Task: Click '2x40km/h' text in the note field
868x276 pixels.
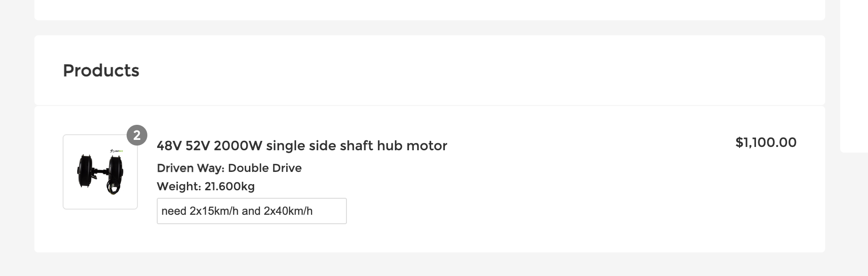Action: coord(288,211)
